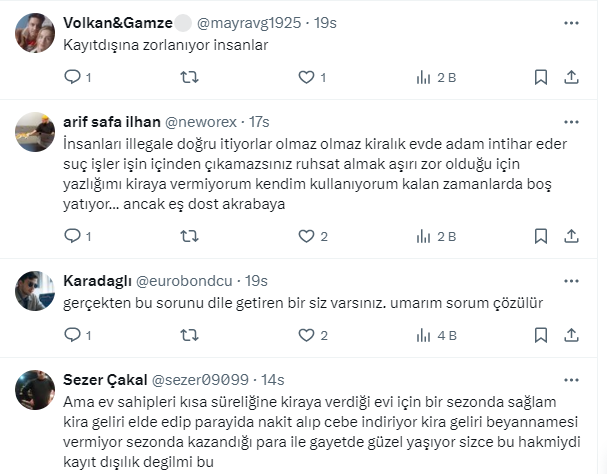The width and height of the screenshot is (607, 474).
Task: Open more options for Volkan&Gamze's tweet
Action: coord(571,22)
